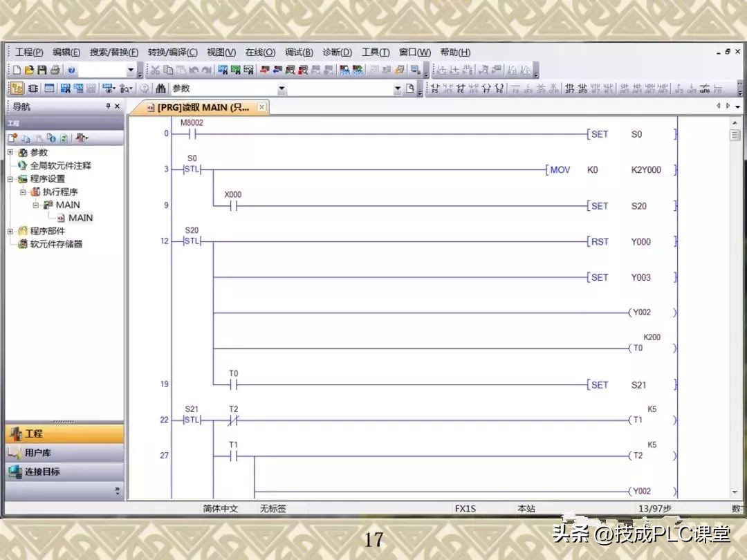This screenshot has height=560, width=747.
Task: Click the Help question-mark icon
Action: [71, 69]
